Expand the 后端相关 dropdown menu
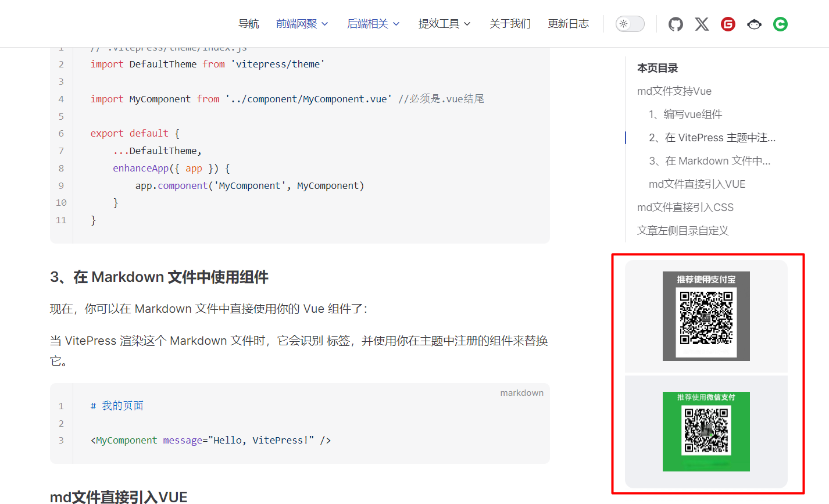The height and width of the screenshot is (504, 829). point(373,24)
